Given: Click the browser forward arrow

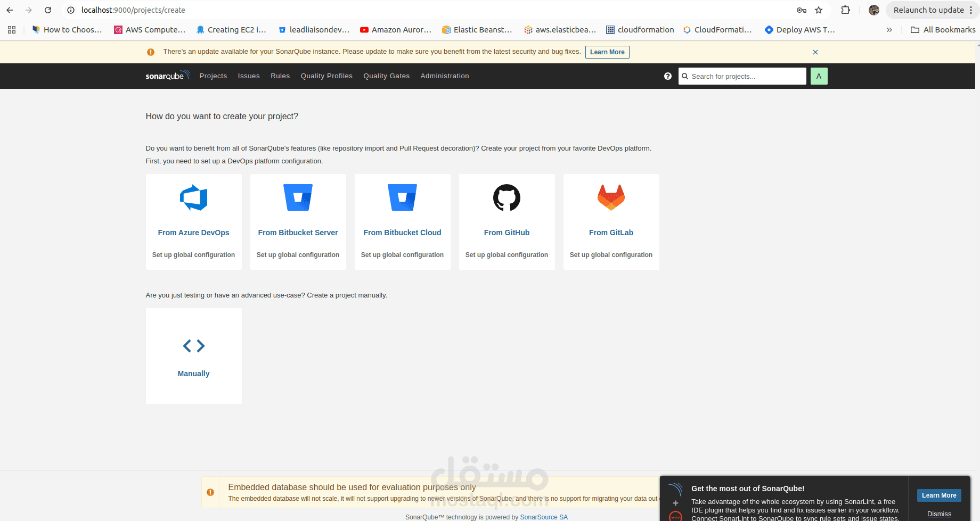Looking at the screenshot, I should 29,10.
